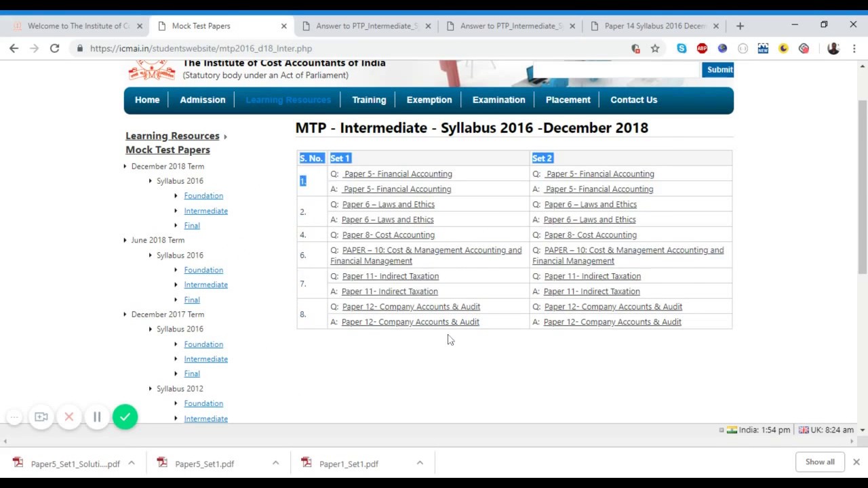Open the recorder more options dots
This screenshot has width=868, height=488.
tap(14, 417)
